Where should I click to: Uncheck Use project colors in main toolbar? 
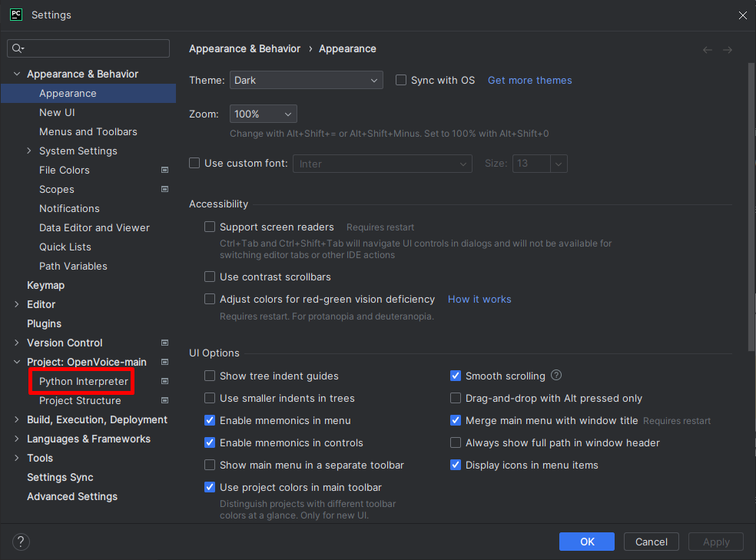(x=210, y=487)
